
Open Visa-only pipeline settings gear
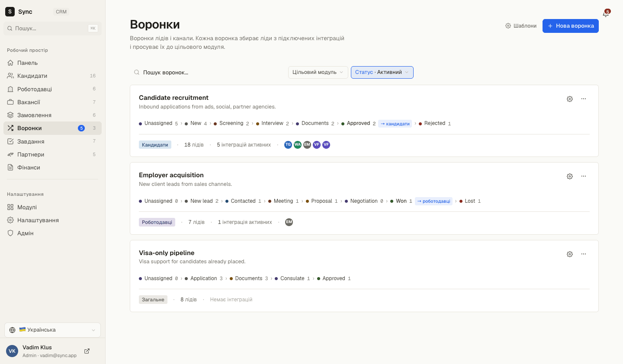click(570, 254)
